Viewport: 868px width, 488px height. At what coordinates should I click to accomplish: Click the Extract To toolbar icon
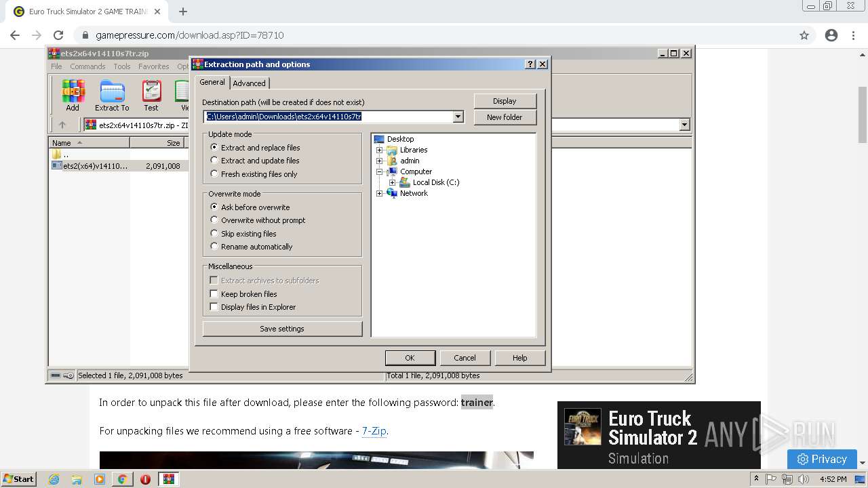pos(112,96)
